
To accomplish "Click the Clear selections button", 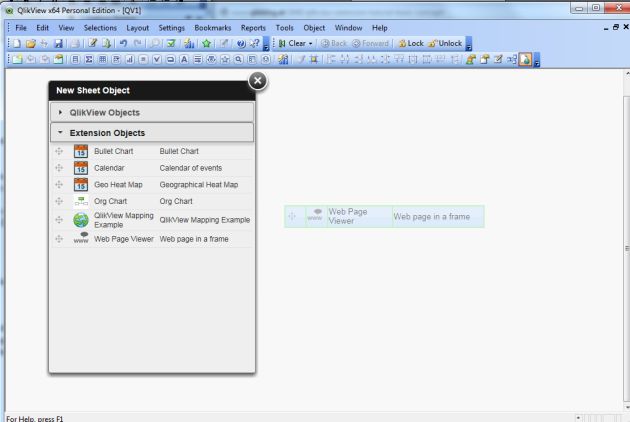I will (x=292, y=43).
